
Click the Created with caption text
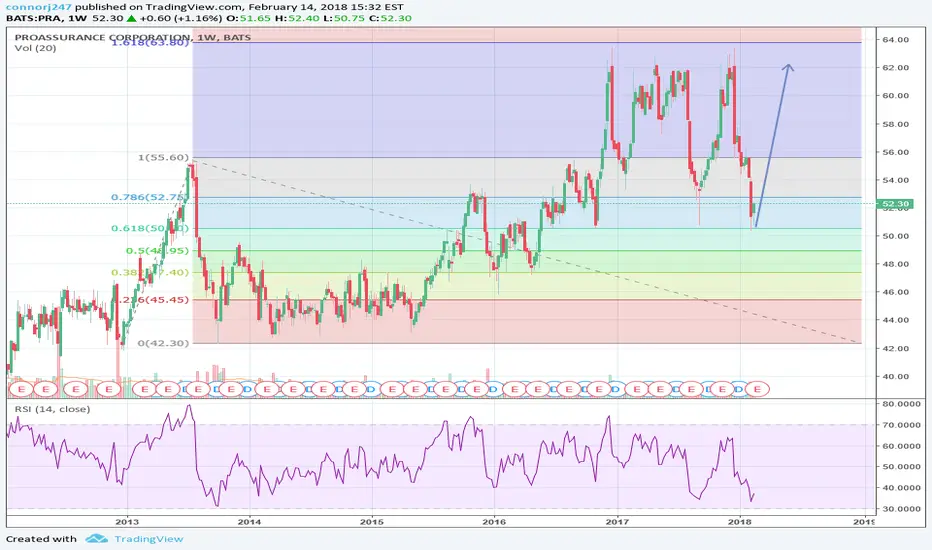(42, 539)
